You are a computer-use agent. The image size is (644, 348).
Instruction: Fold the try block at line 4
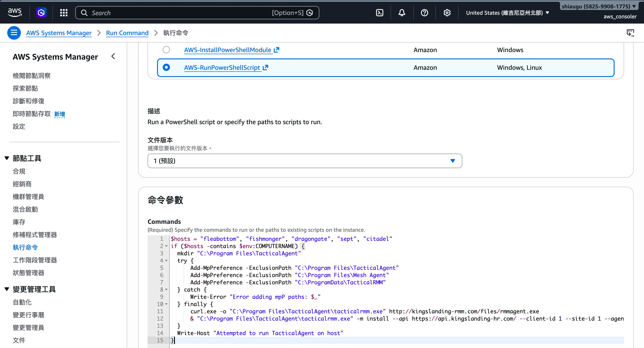(x=166, y=261)
